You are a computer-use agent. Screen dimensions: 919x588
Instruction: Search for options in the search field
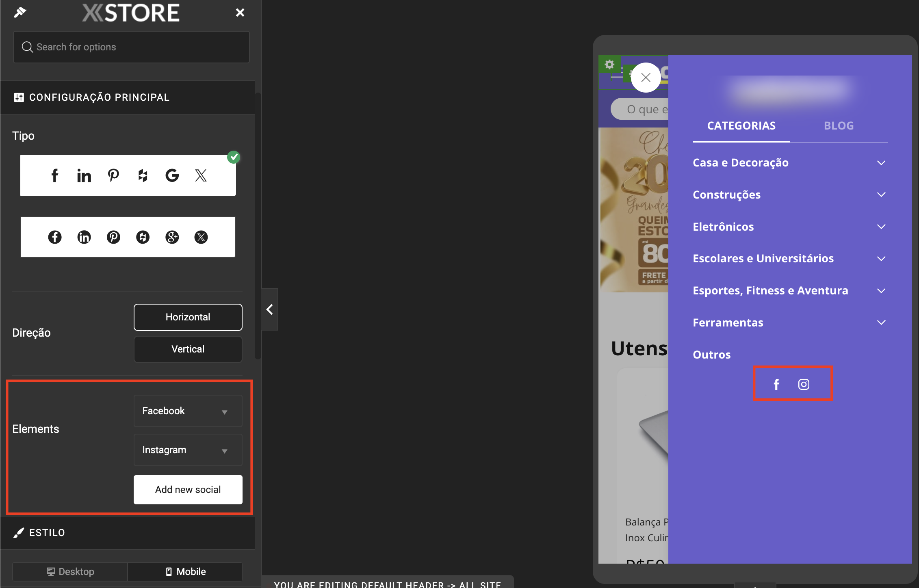(x=130, y=46)
